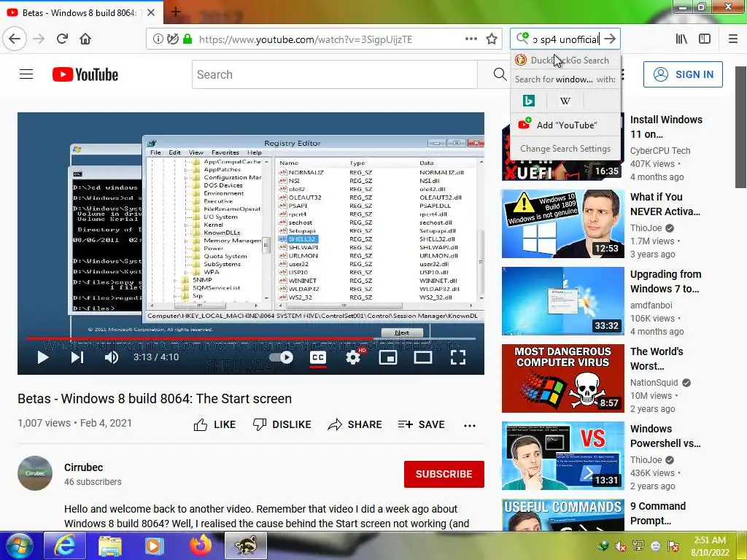The width and height of the screenshot is (747, 560).
Task: Open Install Windows 11 on… video title
Action: tap(666, 127)
